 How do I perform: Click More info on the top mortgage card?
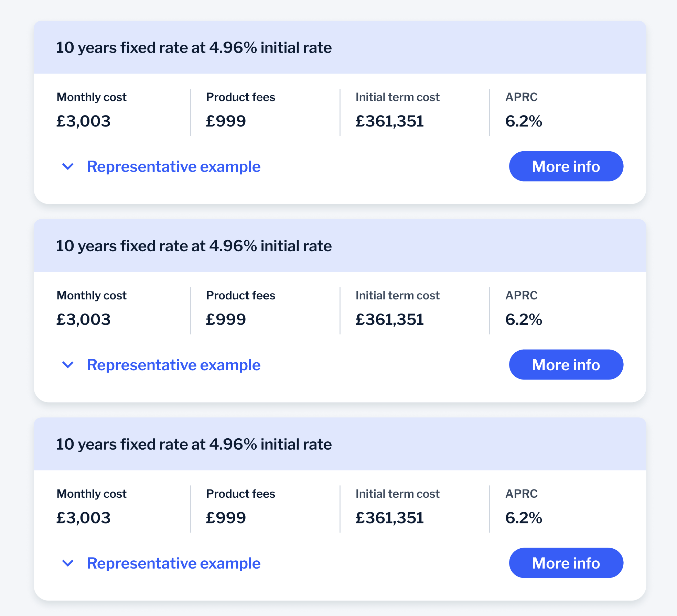coord(566,166)
